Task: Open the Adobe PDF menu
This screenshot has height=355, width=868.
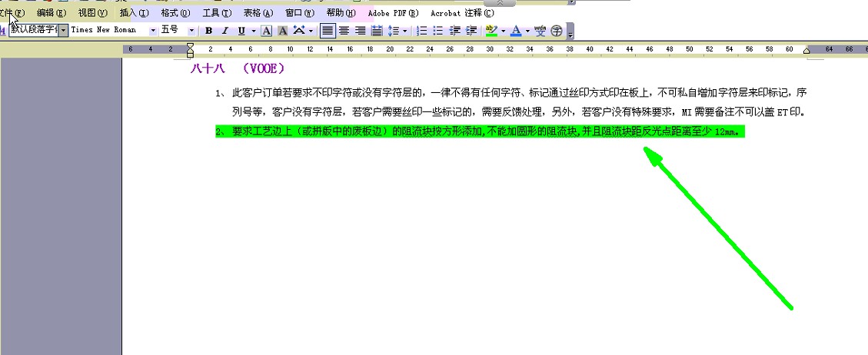Action: click(x=394, y=13)
